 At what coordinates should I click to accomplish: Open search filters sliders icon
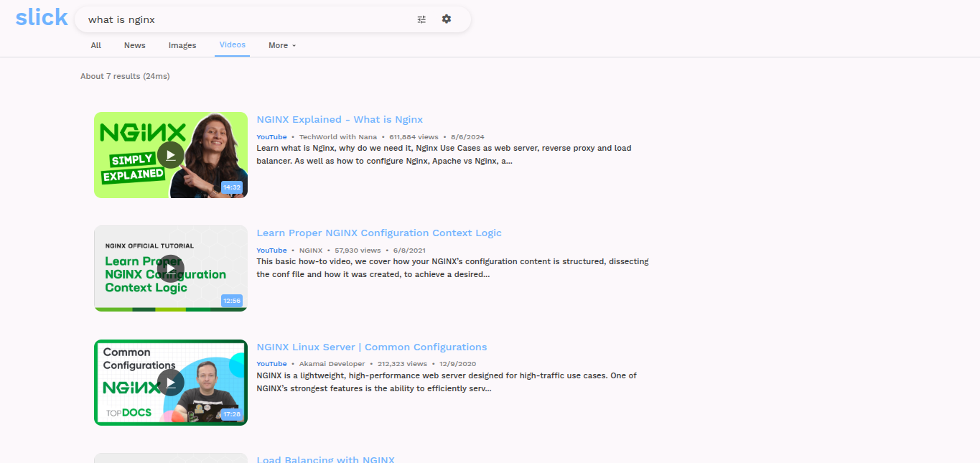point(421,19)
